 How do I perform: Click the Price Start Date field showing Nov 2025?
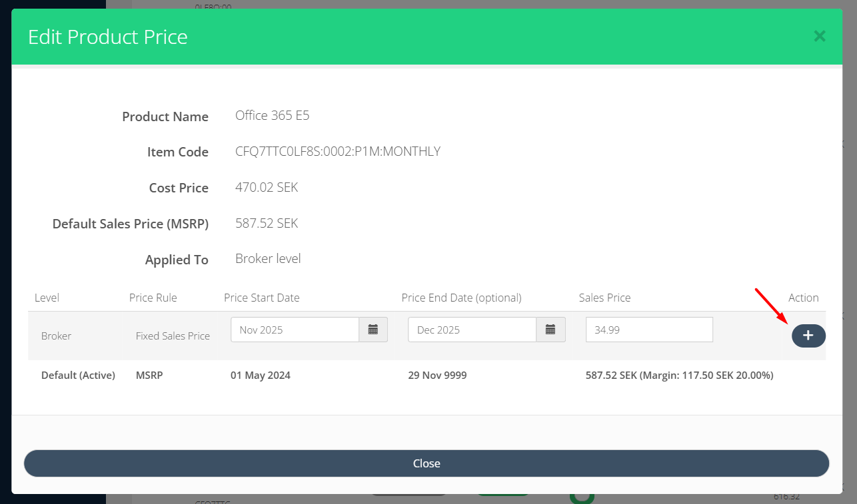295,330
